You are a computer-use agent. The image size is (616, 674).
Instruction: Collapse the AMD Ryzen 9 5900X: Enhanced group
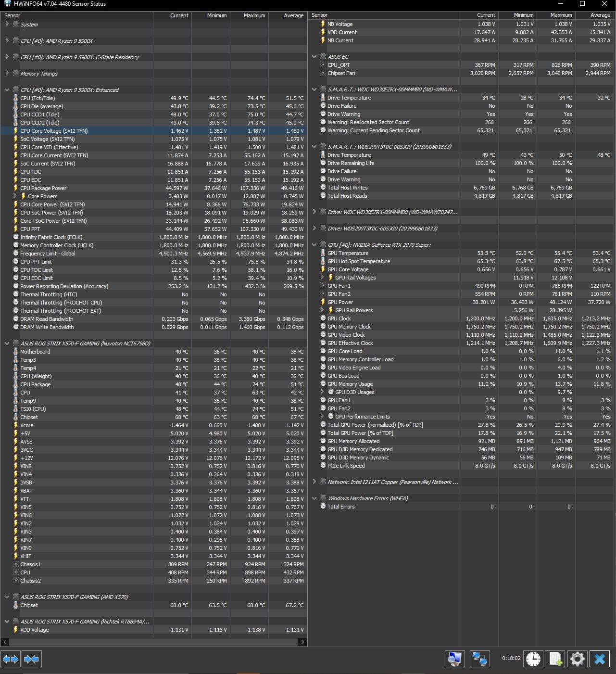tap(7, 90)
